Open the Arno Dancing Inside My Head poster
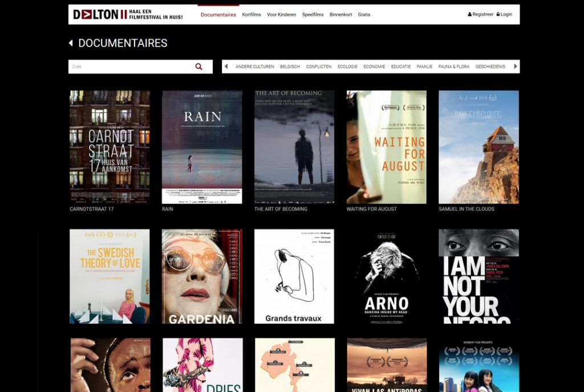 click(x=387, y=276)
